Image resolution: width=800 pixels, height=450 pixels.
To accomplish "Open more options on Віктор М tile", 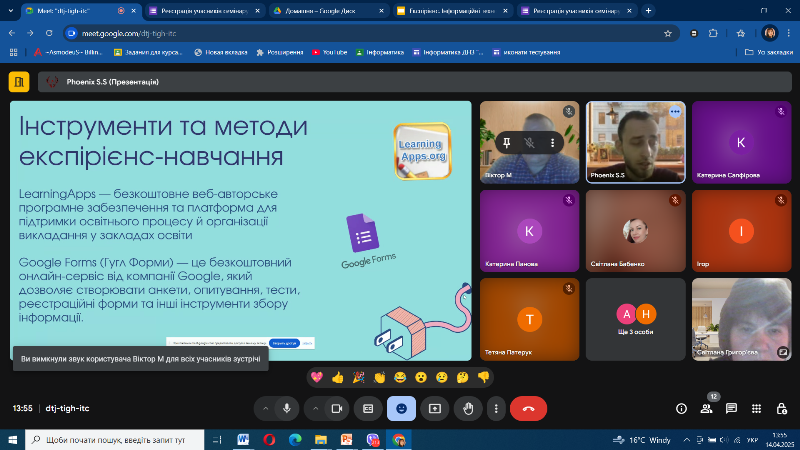I will coord(553,143).
